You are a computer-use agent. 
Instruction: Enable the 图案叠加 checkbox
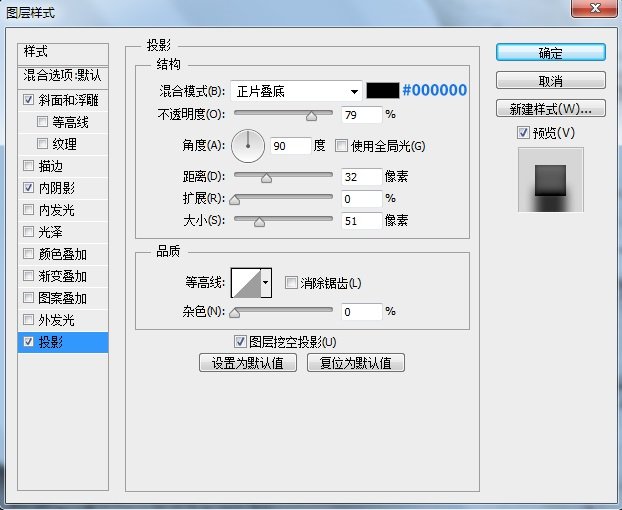[29, 297]
